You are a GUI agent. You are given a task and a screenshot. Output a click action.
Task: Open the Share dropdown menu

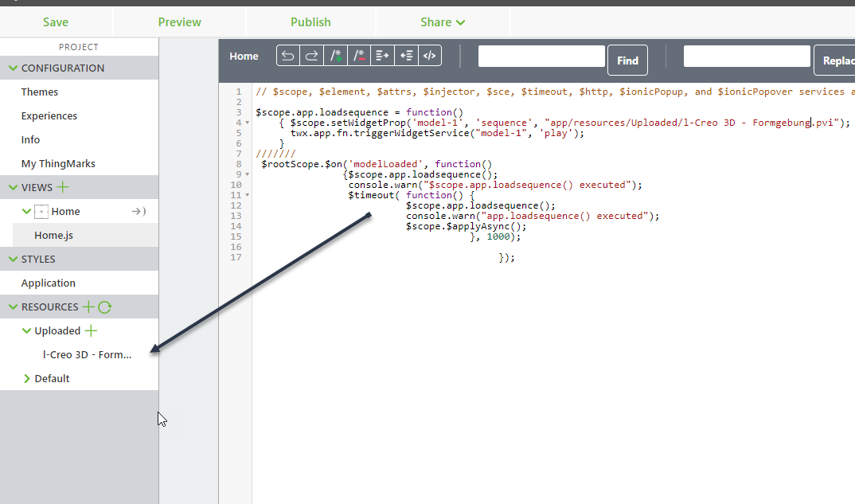443,21
